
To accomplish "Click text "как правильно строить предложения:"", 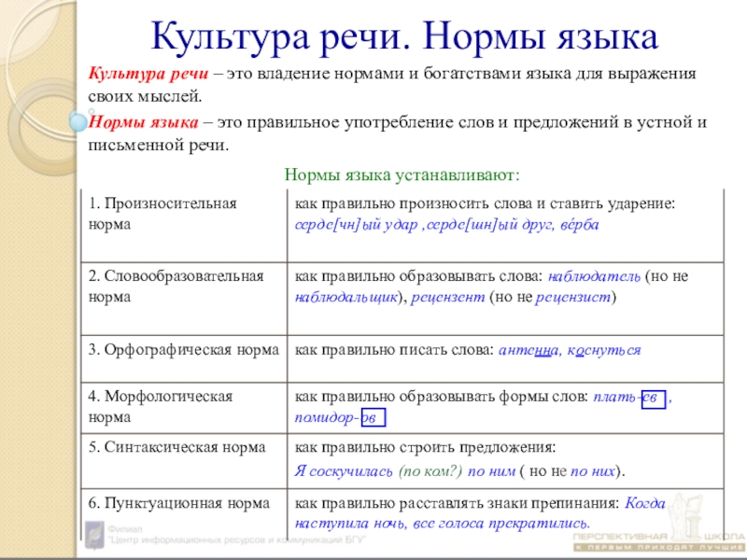I will point(425,448).
